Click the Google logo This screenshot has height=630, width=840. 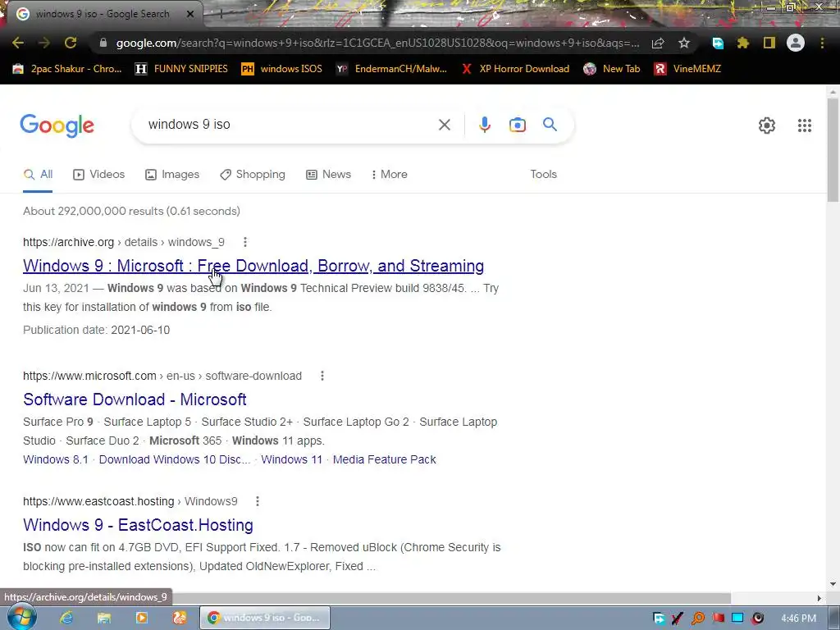(57, 126)
